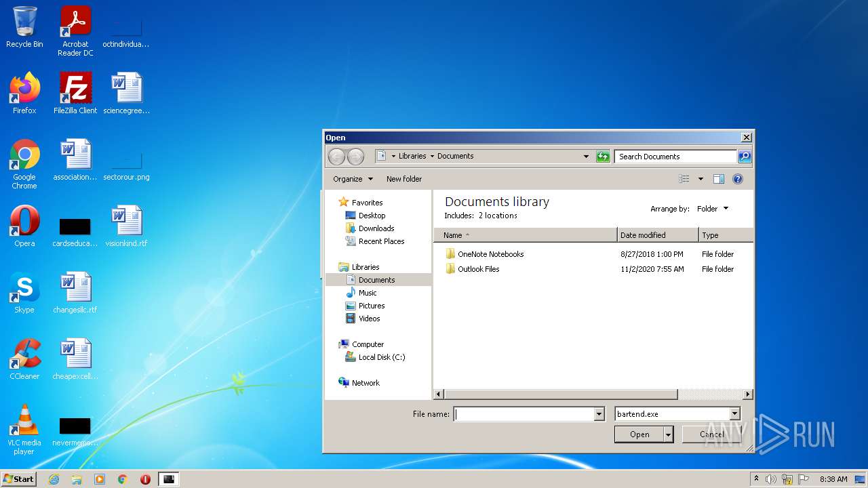
Task: Sort by the Date modified column
Action: [658, 235]
